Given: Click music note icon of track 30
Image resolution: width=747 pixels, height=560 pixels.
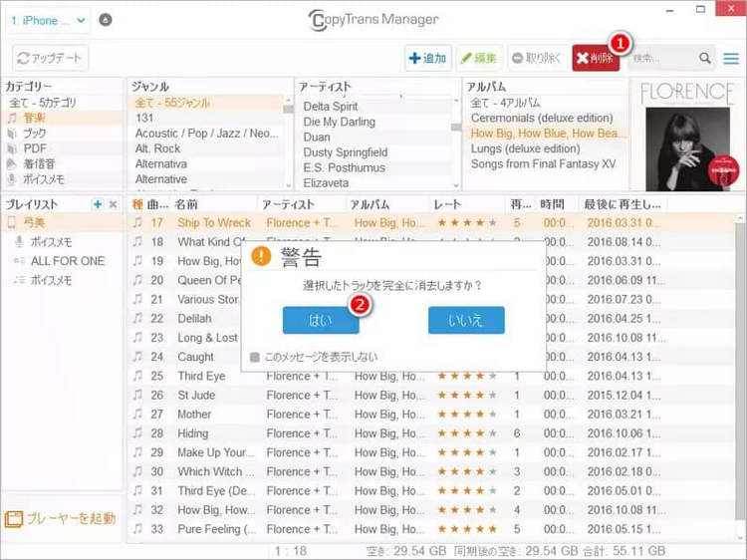Looking at the screenshot, I should [137, 471].
